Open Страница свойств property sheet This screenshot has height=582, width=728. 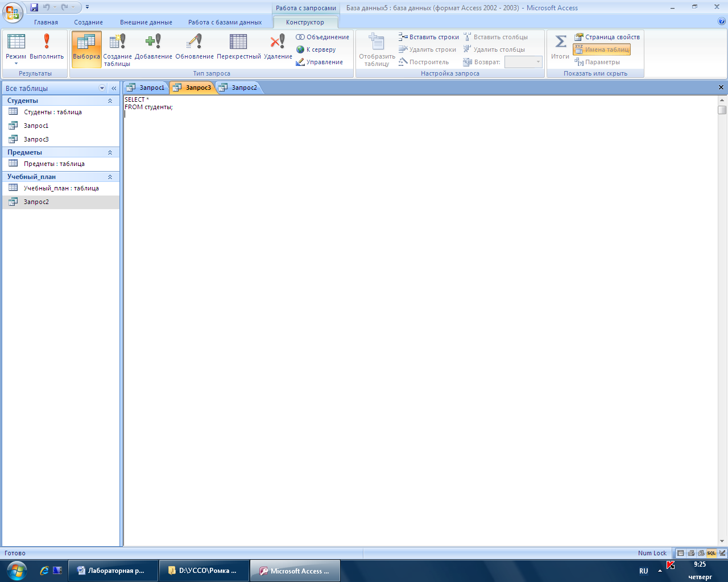point(607,37)
